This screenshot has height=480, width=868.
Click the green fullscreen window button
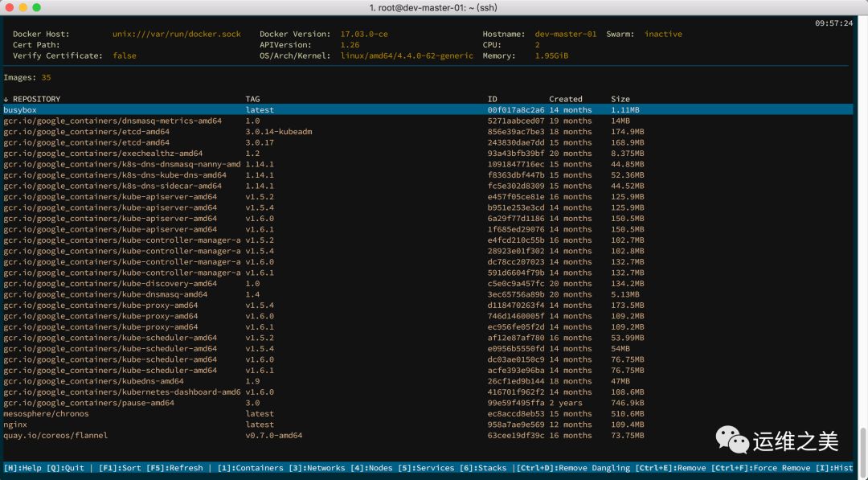pyautogui.click(x=36, y=7)
